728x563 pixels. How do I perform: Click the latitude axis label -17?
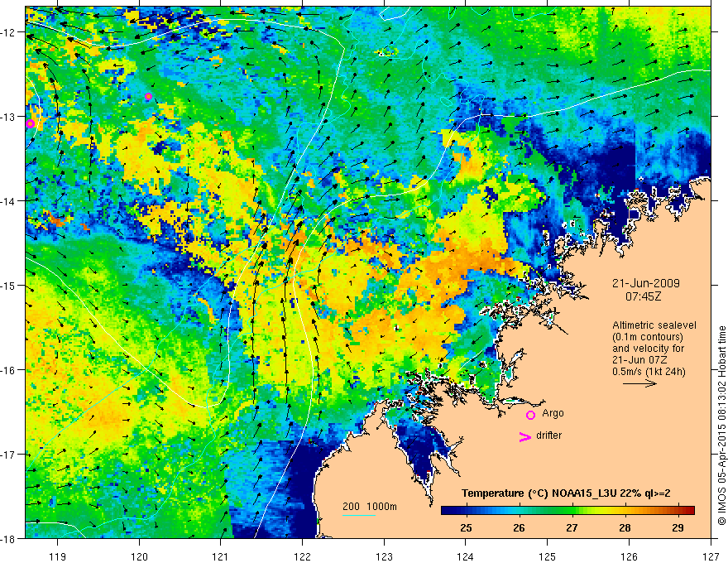[x=8, y=454]
